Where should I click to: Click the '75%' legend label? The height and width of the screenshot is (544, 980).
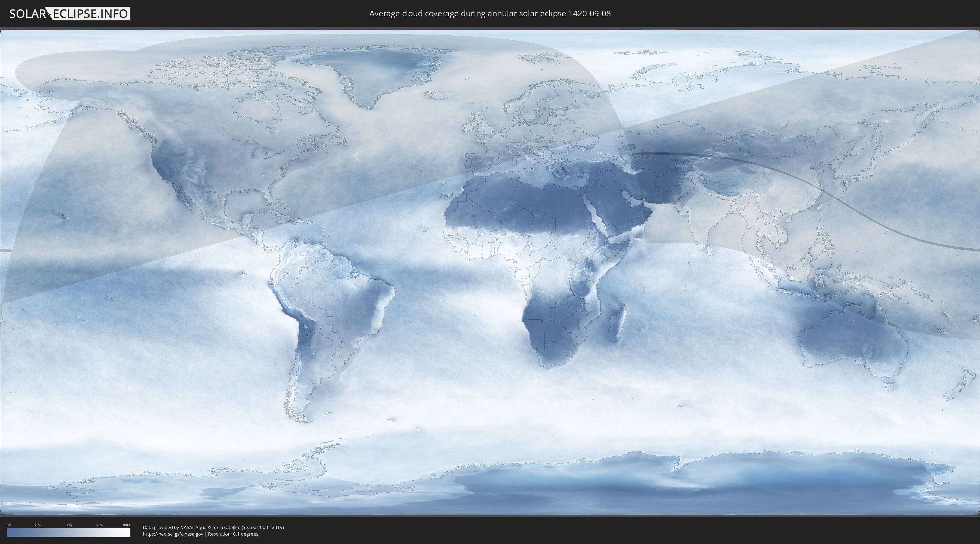tap(99, 525)
